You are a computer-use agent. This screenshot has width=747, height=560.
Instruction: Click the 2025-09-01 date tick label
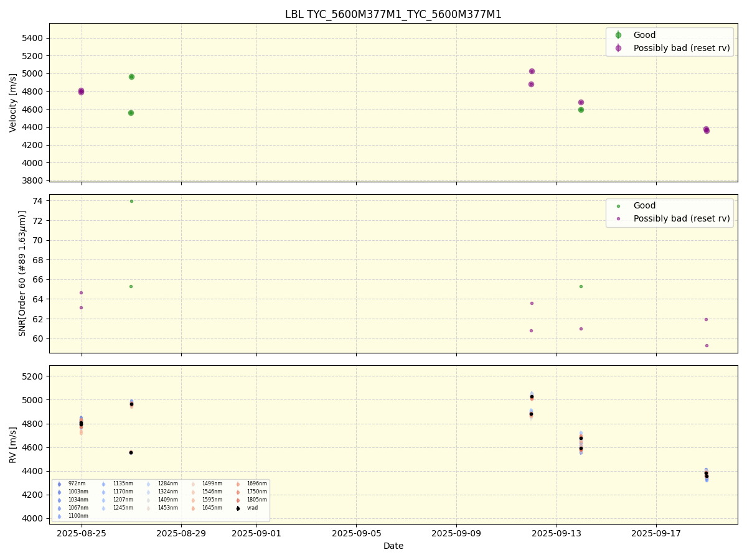256,533
